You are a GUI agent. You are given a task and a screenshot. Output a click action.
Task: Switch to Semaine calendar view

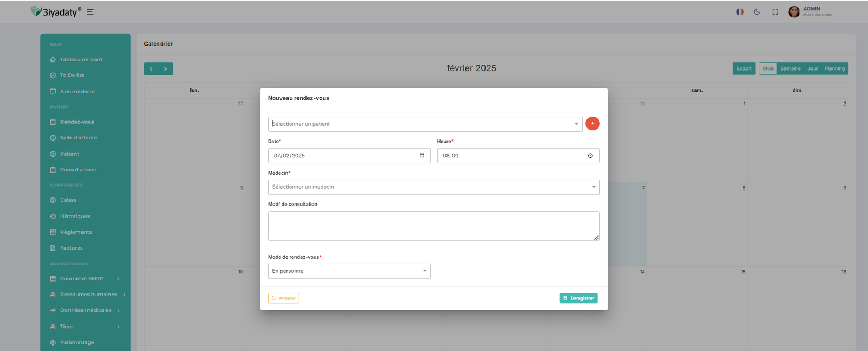790,69
